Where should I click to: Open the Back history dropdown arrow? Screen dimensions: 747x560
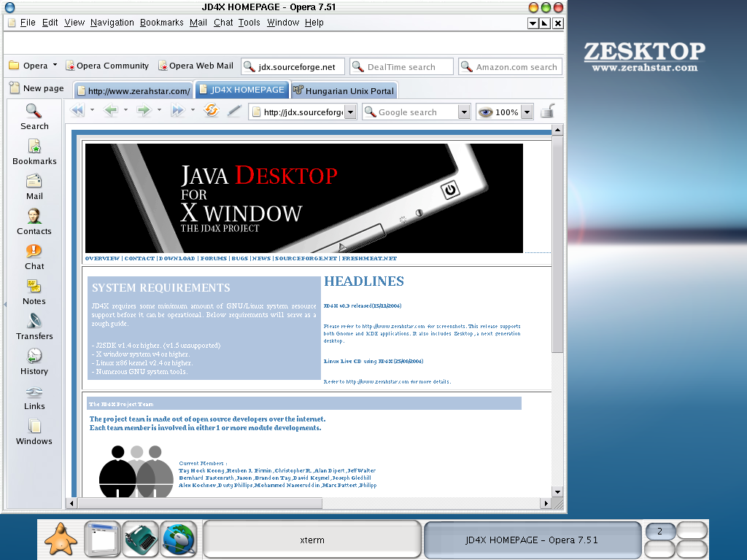125,110
